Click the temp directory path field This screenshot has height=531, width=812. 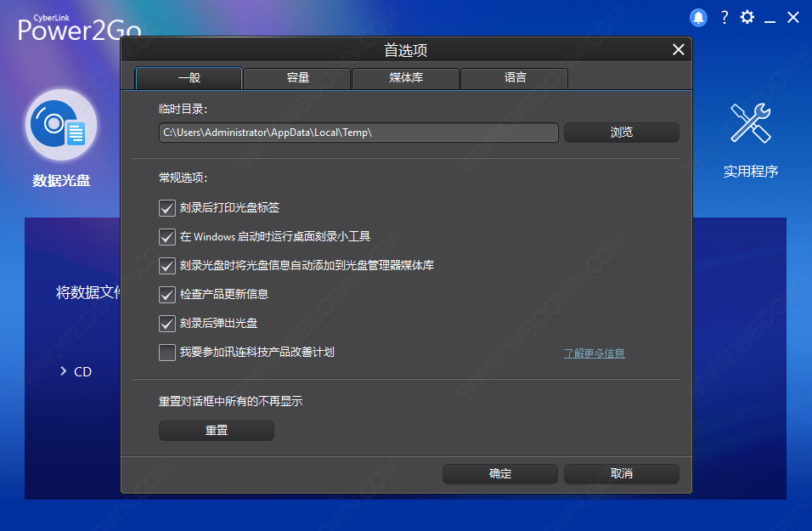coord(358,133)
